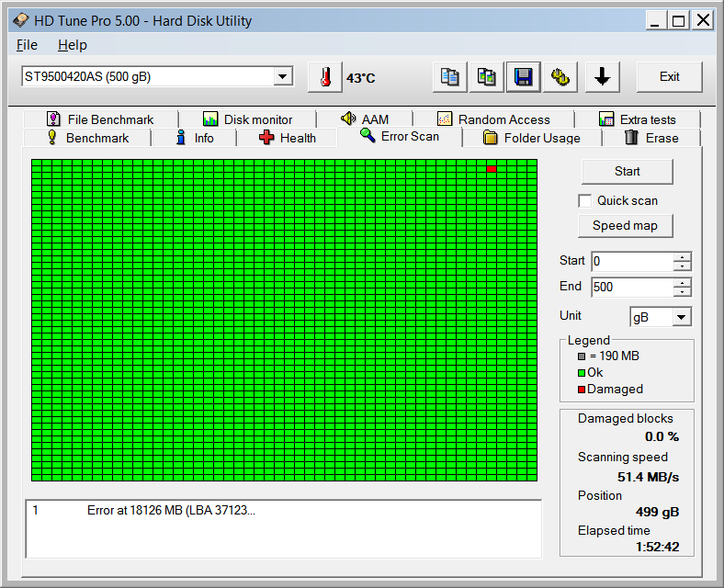Enable the Quick scan checkbox

tap(584, 201)
